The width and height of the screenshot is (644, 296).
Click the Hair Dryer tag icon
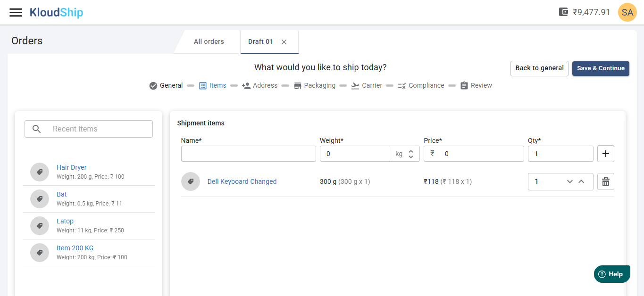tap(40, 172)
